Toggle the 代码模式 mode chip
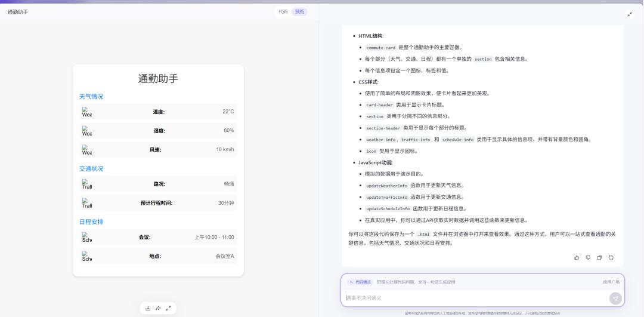This screenshot has width=644, height=317. [x=360, y=282]
